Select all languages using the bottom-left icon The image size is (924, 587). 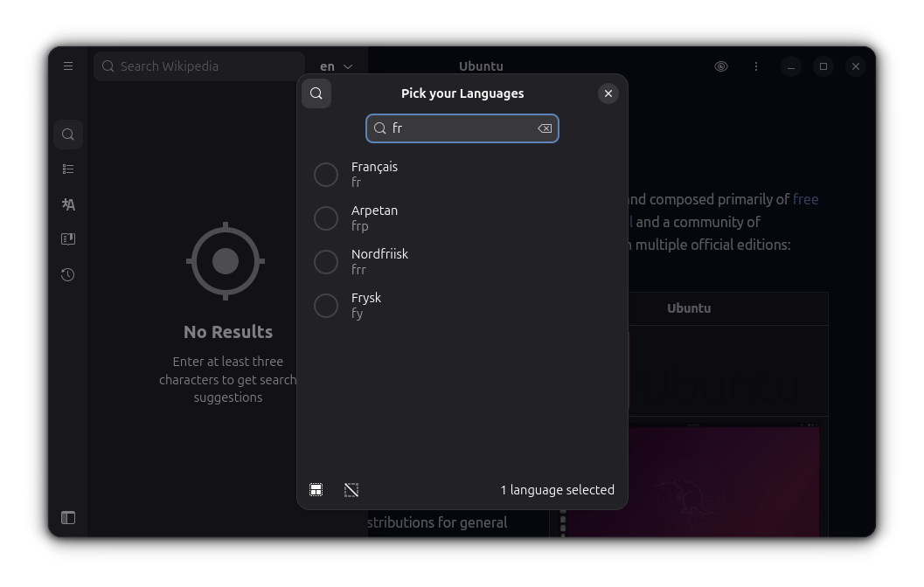click(x=316, y=489)
